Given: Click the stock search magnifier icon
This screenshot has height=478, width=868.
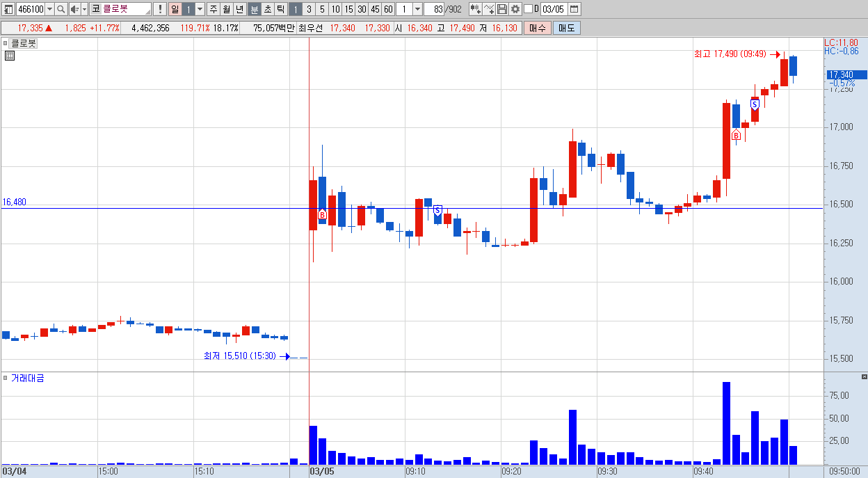Looking at the screenshot, I should [x=61, y=9].
